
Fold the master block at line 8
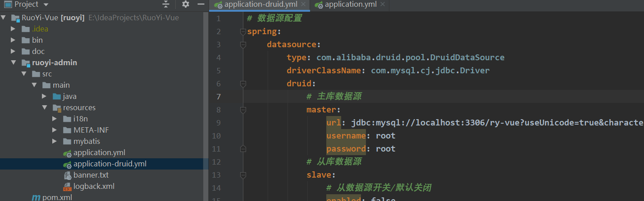243,110
